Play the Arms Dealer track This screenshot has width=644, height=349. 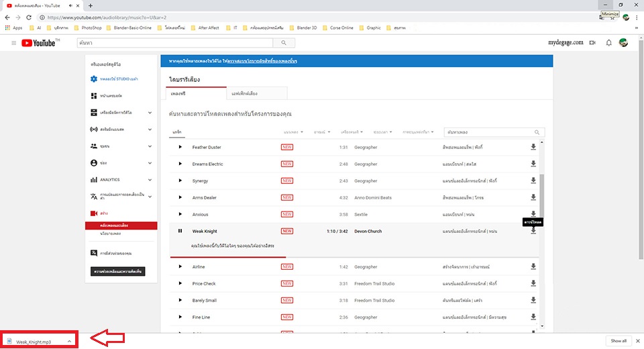pyautogui.click(x=180, y=197)
